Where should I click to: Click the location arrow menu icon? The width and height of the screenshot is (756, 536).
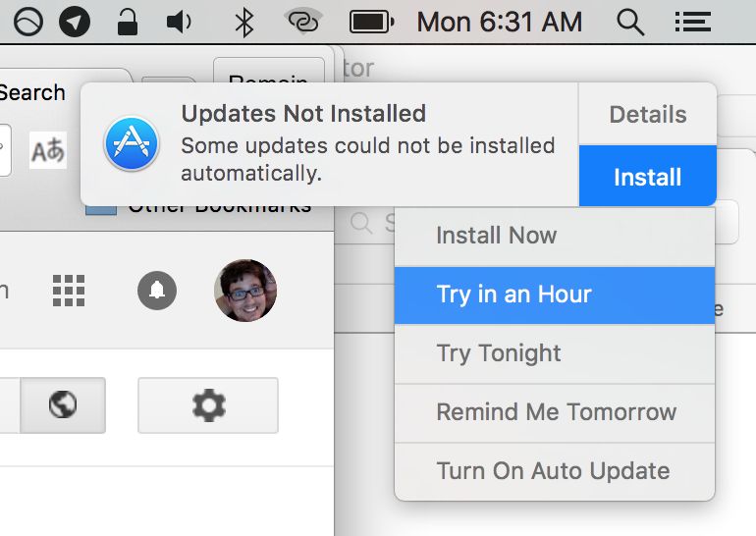[x=74, y=22]
